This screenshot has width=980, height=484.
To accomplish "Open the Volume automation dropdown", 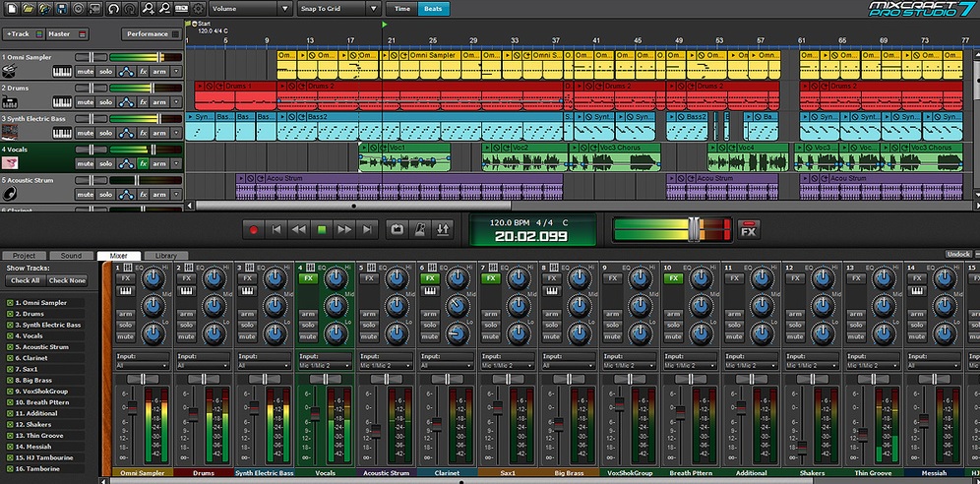I will (x=251, y=9).
